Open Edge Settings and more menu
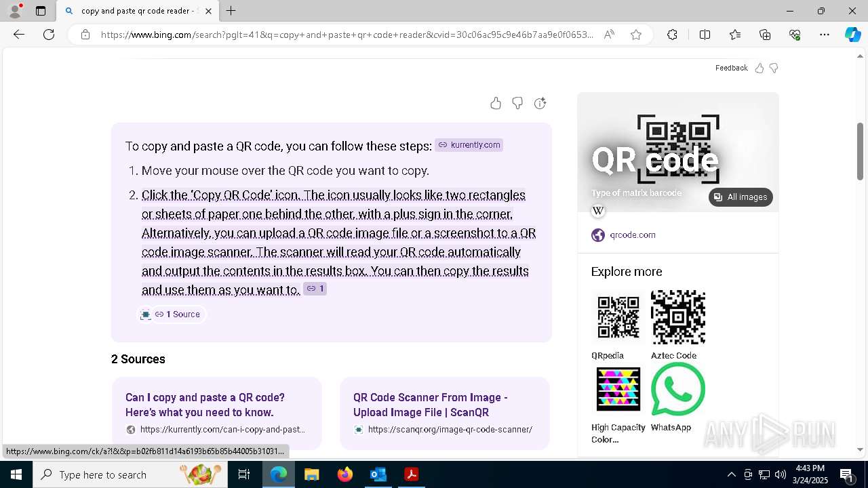The width and height of the screenshot is (868, 488). [825, 35]
